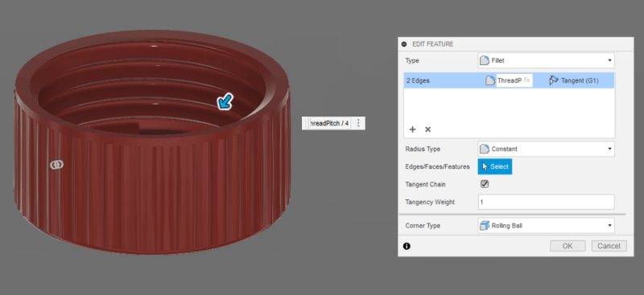Select the 2 Edges selection row
The height and width of the screenshot is (295, 644).
click(509, 81)
